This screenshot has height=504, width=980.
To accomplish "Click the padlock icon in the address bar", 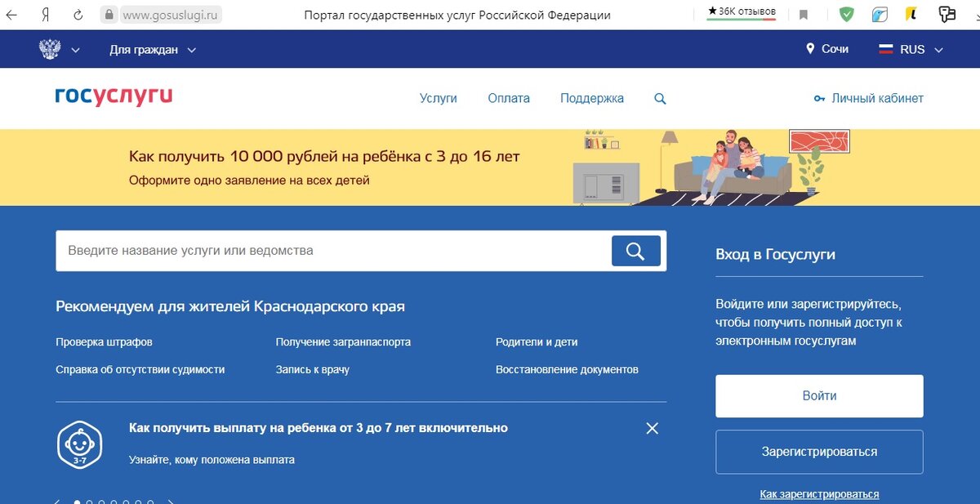I will [108, 14].
